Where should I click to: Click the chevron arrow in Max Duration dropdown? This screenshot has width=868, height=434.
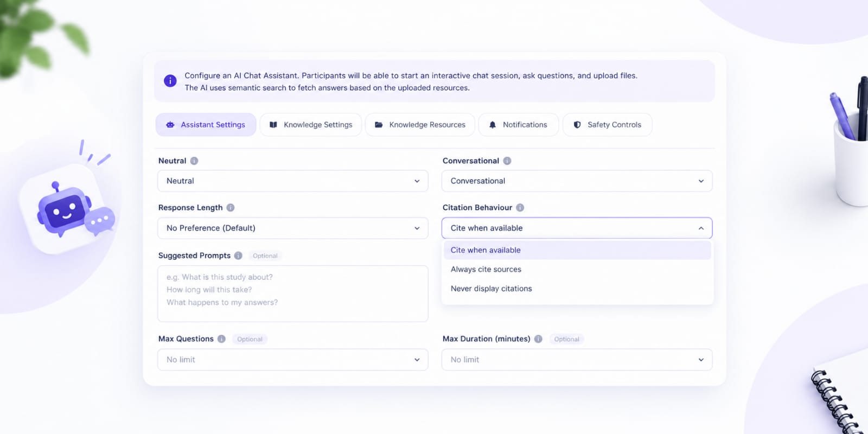pyautogui.click(x=701, y=360)
